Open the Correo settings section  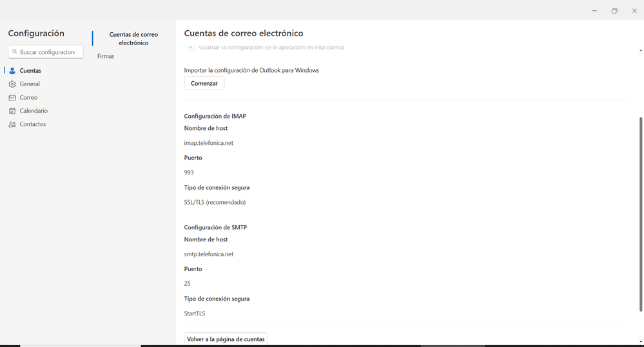click(x=23, y=98)
